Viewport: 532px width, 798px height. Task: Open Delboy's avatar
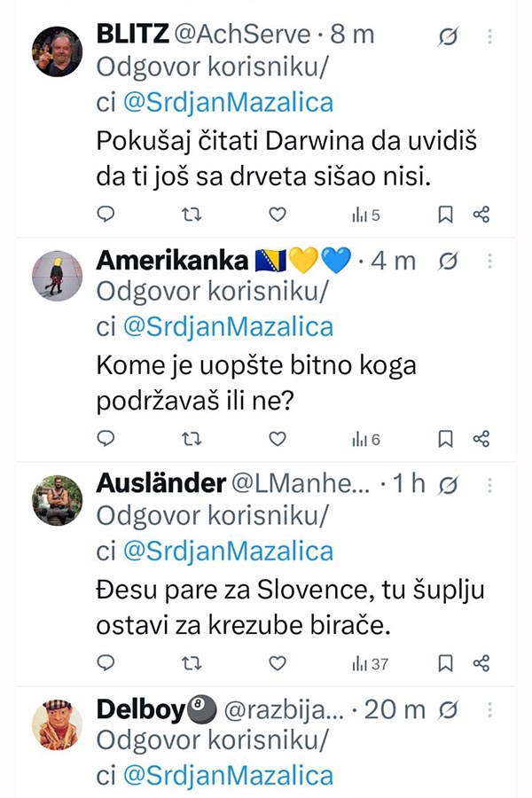tap(57, 724)
